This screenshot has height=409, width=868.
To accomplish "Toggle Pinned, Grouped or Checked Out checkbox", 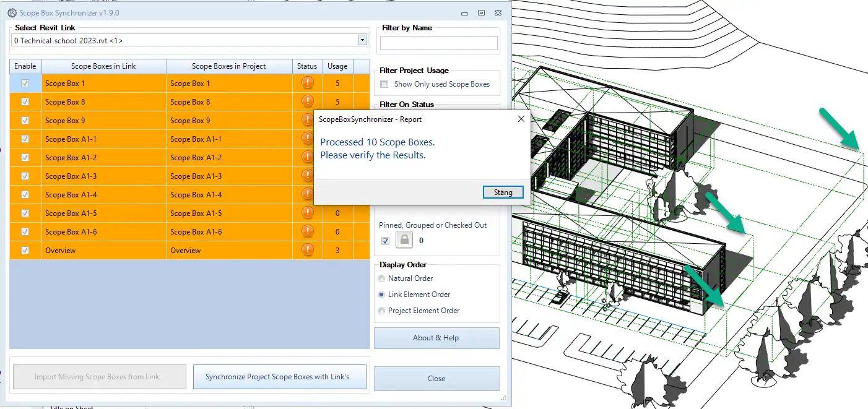I will coord(385,241).
